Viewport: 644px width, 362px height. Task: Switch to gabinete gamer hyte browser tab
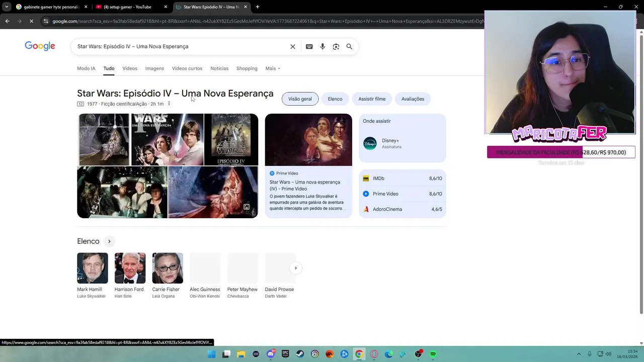(x=52, y=7)
